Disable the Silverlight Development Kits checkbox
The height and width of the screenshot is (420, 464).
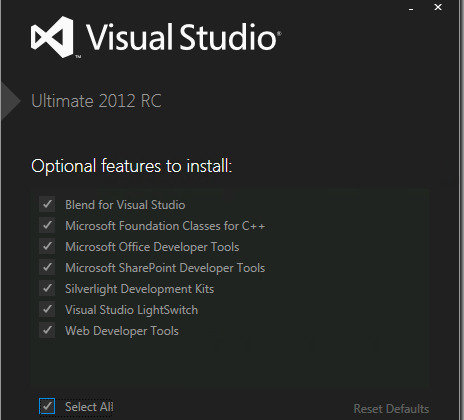point(47,288)
